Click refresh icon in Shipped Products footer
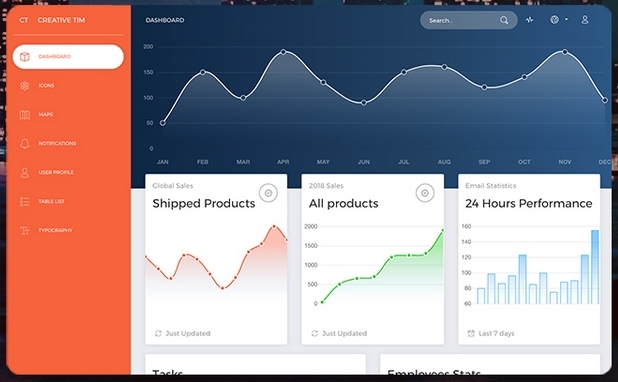The height and width of the screenshot is (382, 618). point(158,334)
